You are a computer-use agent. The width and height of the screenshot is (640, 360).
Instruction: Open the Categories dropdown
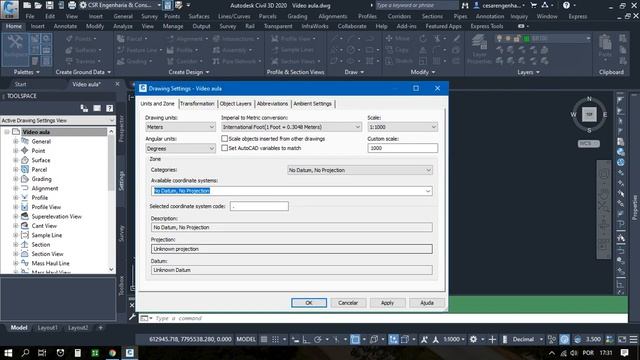(360, 170)
